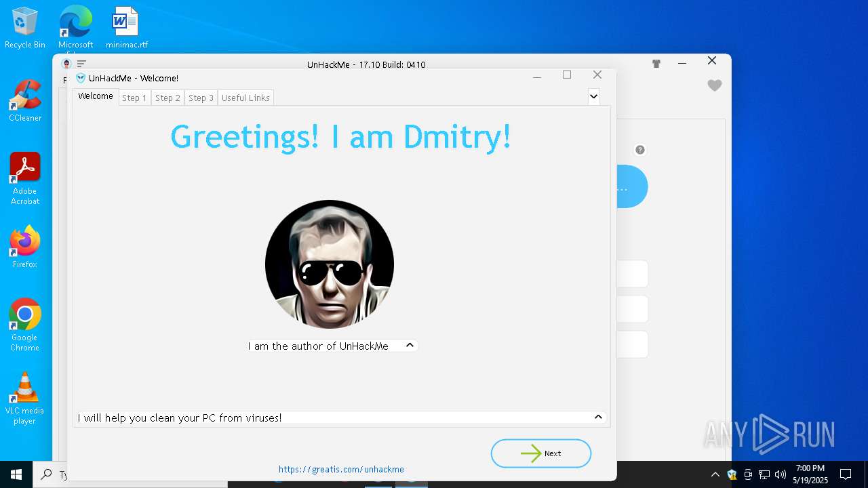The image size is (868, 488).
Task: Close the Welcome dialog
Action: point(597,75)
